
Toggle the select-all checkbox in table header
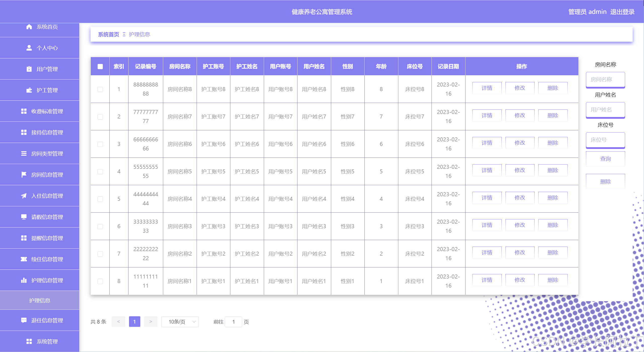click(x=100, y=66)
